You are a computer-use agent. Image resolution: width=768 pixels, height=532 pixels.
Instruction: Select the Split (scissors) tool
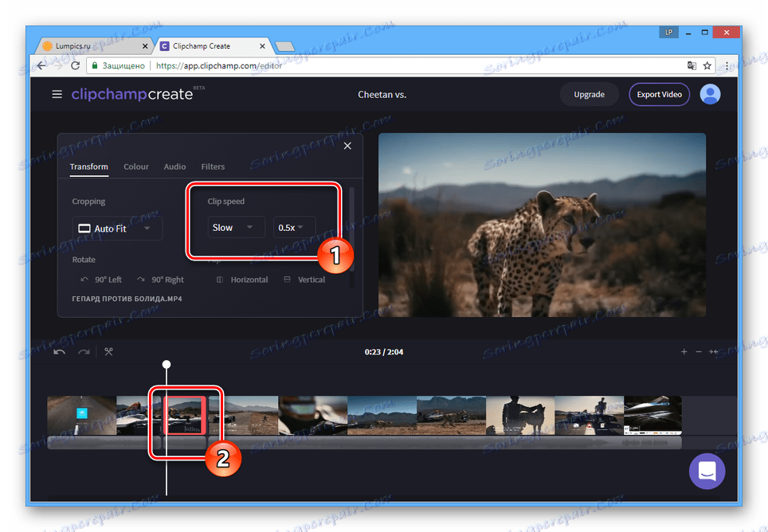pos(108,351)
